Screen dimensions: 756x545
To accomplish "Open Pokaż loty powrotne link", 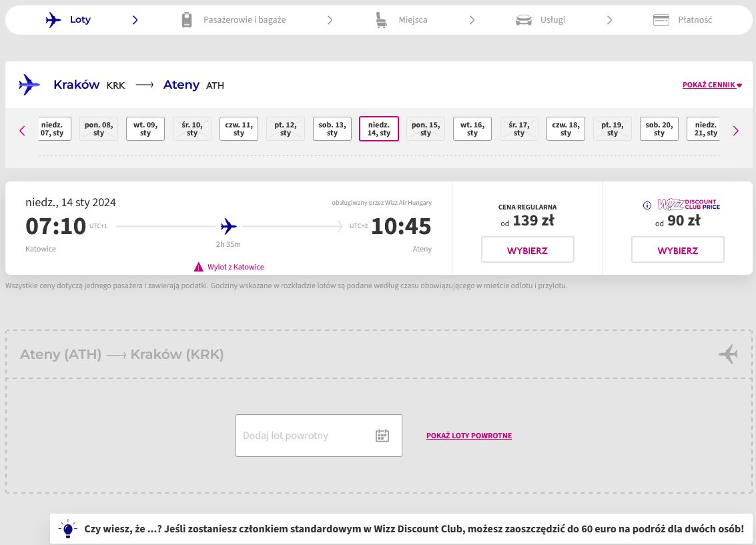I will pyautogui.click(x=468, y=436).
